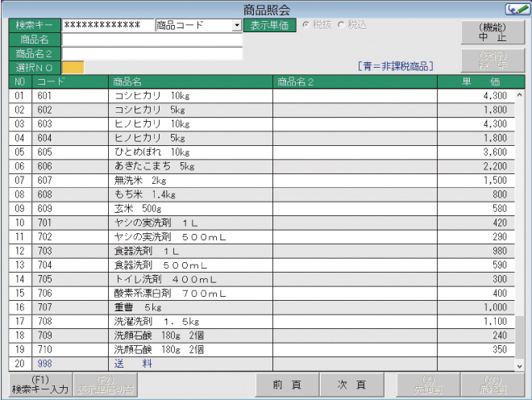Go to previous page with 前頁
This screenshot has width=532, height=400.
point(287,385)
